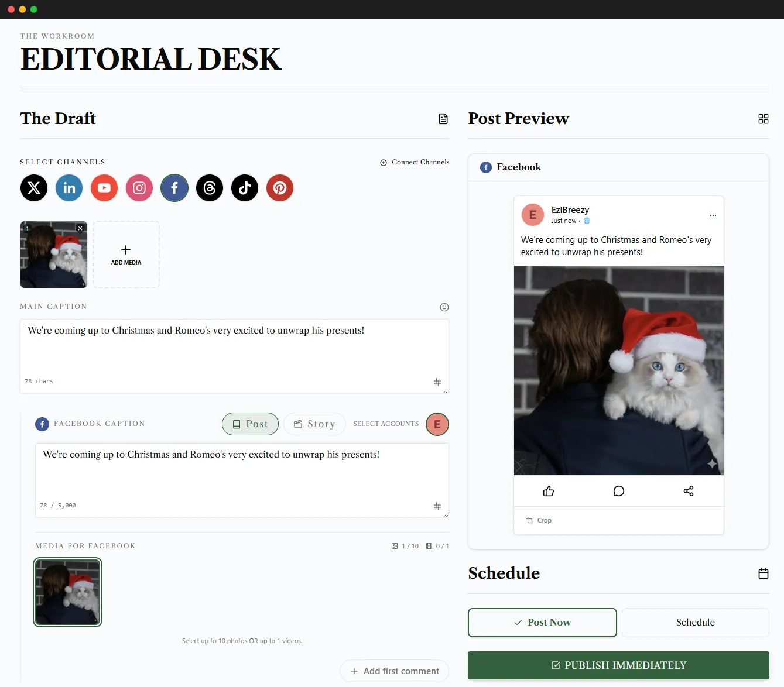
Task: Select the LinkedIn channel icon
Action: point(69,188)
